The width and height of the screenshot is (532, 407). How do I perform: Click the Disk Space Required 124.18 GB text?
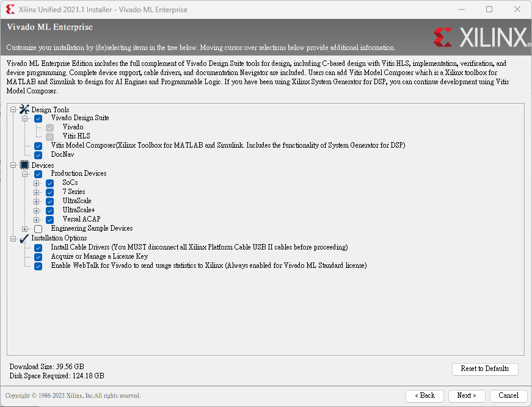click(x=57, y=376)
